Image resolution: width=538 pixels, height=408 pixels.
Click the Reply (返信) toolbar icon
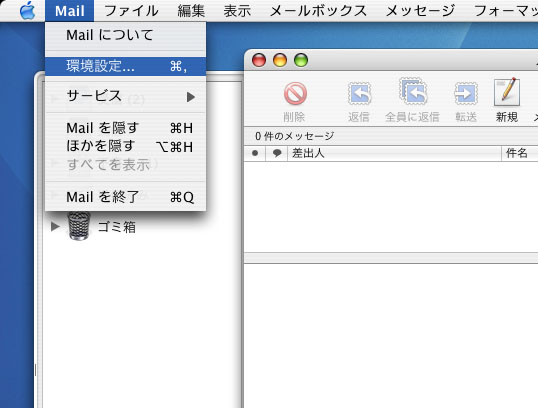(x=359, y=93)
